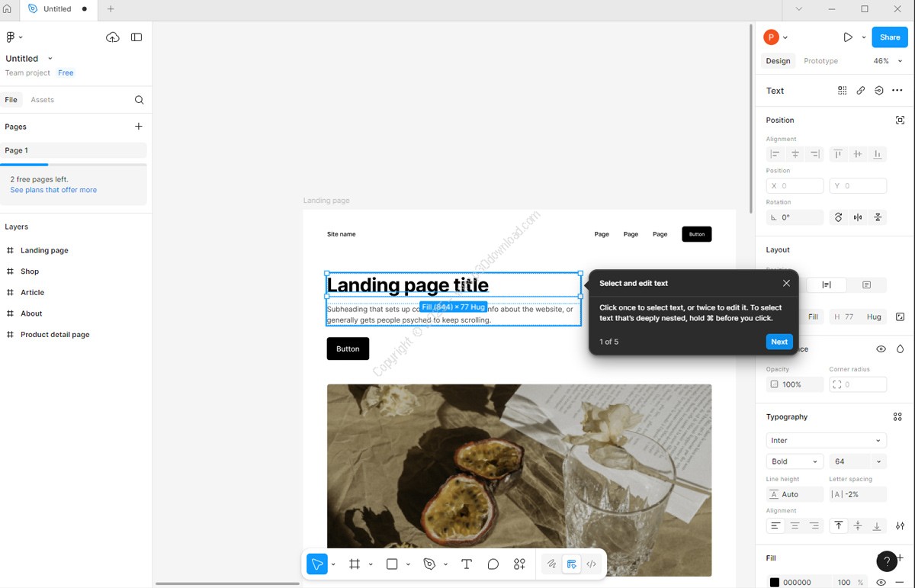Viewport: 915px width, 588px height.
Task: Click the align top icon in Position
Action: [x=838, y=154]
